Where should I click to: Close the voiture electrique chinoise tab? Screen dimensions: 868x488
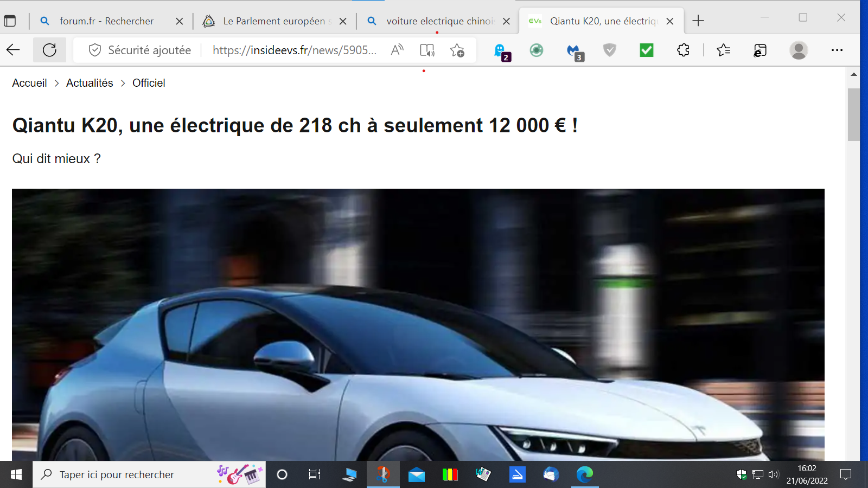(506, 21)
